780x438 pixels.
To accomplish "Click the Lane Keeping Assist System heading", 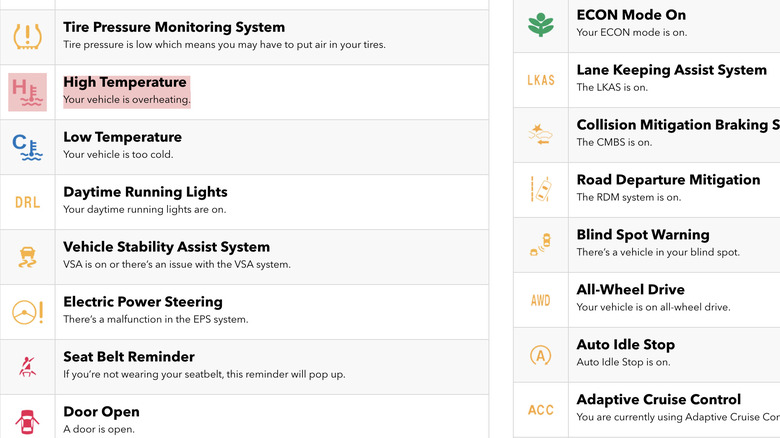I will (671, 70).
